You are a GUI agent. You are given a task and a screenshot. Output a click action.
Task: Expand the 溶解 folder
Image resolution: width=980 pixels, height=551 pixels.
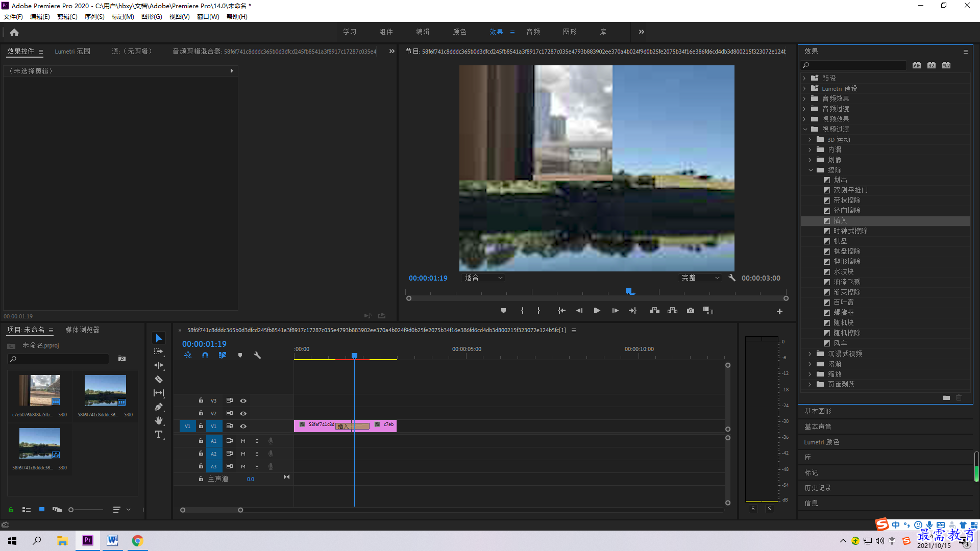(x=810, y=364)
